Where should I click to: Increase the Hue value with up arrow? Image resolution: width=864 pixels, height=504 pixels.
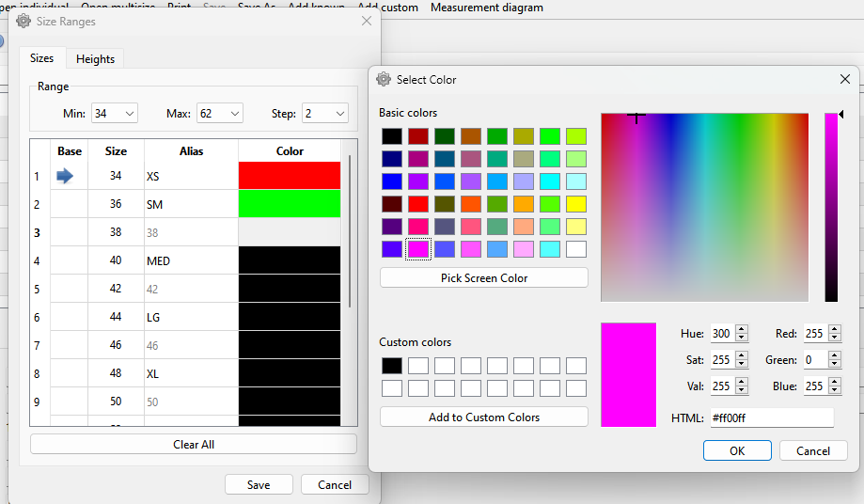(742, 329)
